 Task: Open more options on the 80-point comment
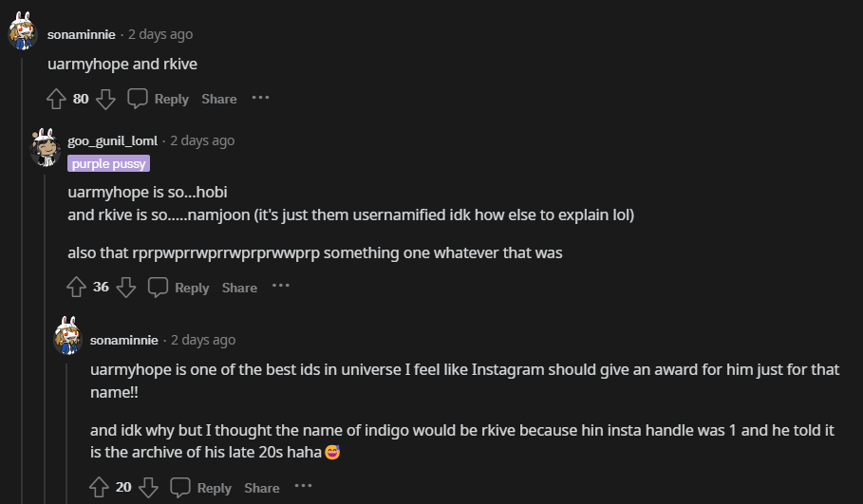[261, 98]
